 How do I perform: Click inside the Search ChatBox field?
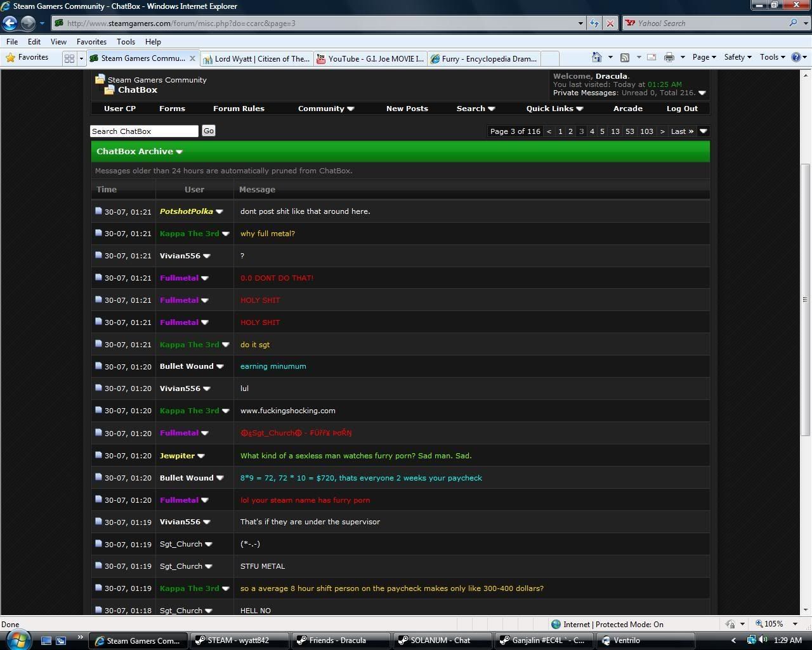144,131
